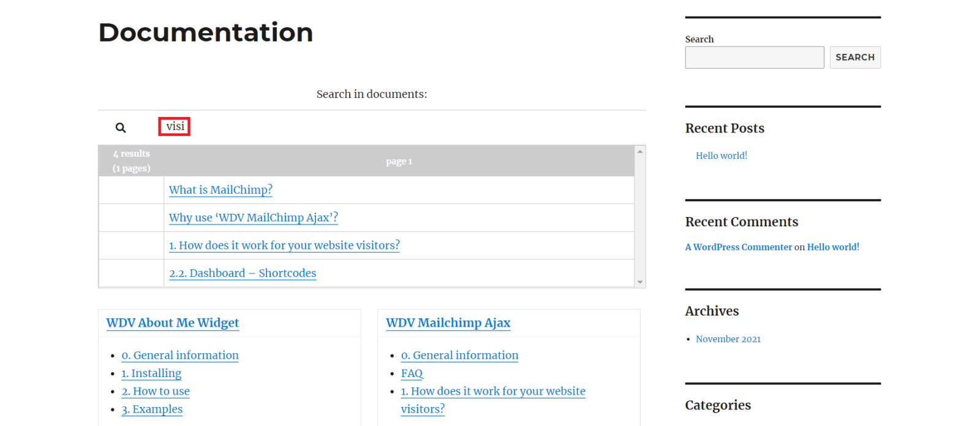Open 'Hello world!' under Recent Posts
Image resolution: width=980 pixels, height=426 pixels.
721,156
